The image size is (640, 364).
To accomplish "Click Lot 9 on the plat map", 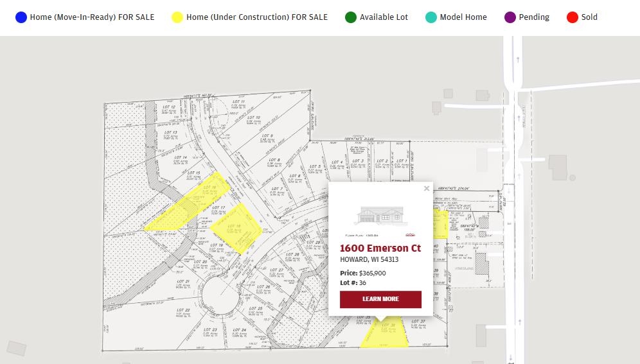I will point(267,139).
